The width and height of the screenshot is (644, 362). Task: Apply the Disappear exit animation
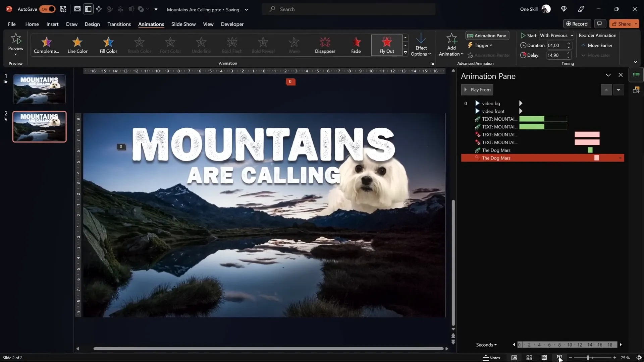coord(325,45)
